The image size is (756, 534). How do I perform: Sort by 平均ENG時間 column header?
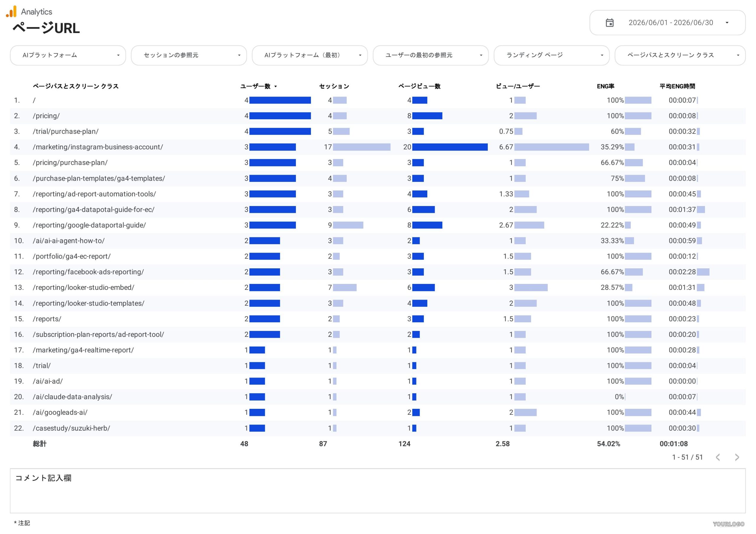click(677, 86)
